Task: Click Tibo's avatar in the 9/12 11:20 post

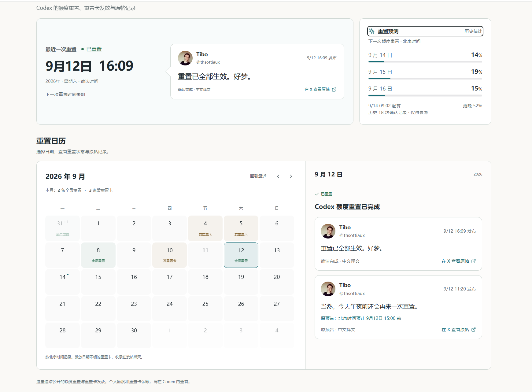Action: point(328,289)
